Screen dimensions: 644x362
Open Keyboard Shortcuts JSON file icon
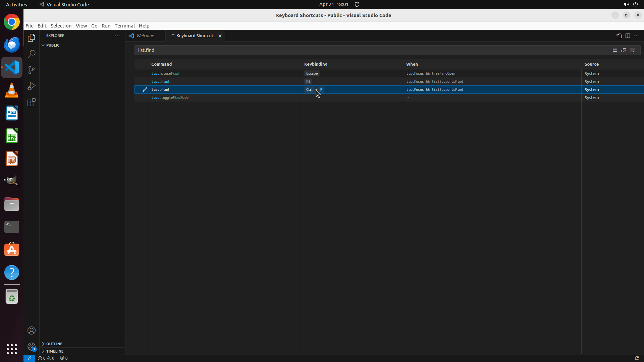pyautogui.click(x=619, y=36)
